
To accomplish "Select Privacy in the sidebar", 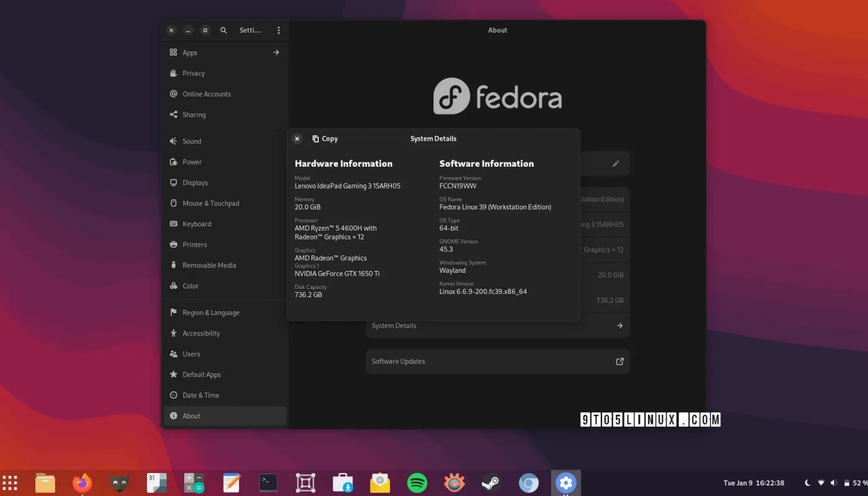I will click(193, 73).
